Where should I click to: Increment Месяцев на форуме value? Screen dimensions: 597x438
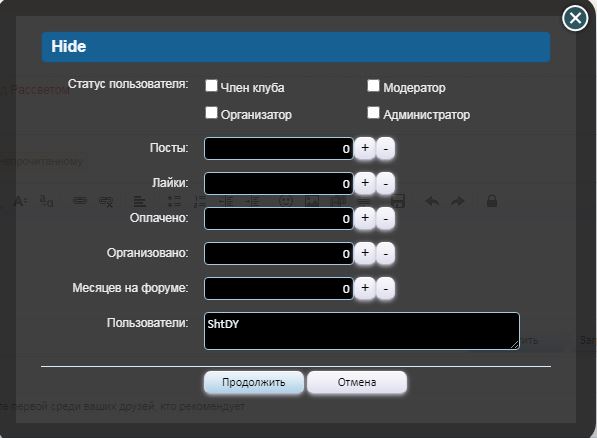pyautogui.click(x=365, y=288)
